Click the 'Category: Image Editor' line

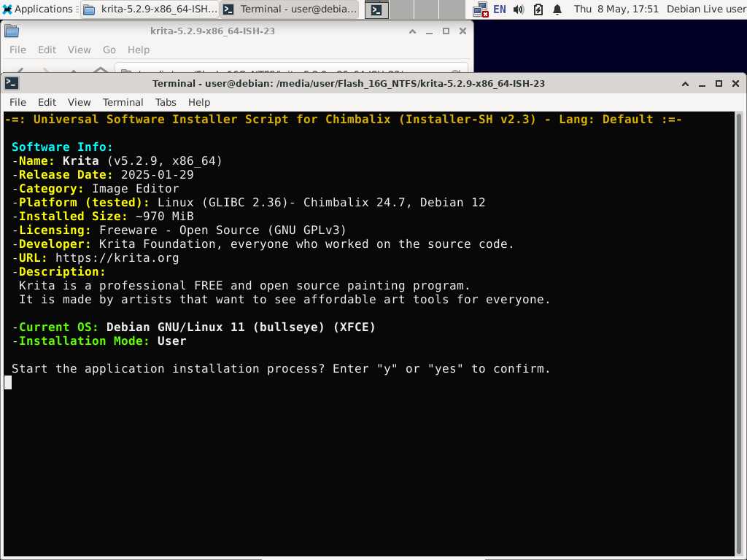coord(96,189)
